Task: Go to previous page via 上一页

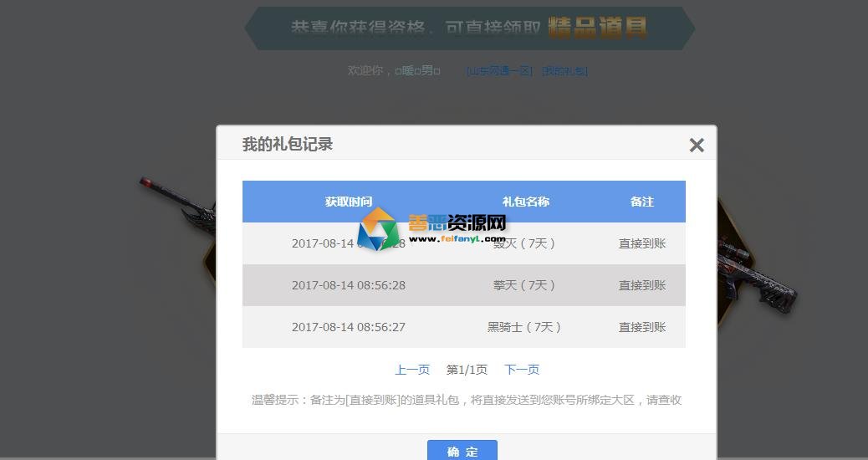Action: (412, 370)
